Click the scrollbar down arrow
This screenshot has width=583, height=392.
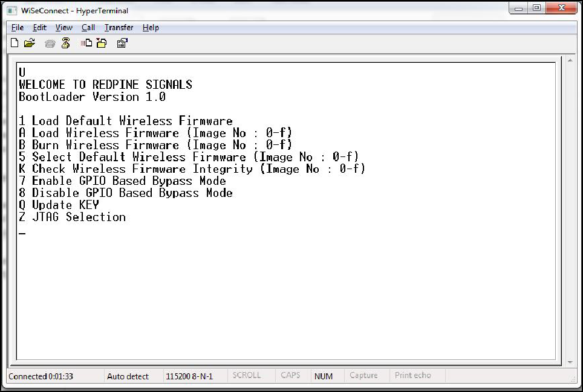point(570,362)
